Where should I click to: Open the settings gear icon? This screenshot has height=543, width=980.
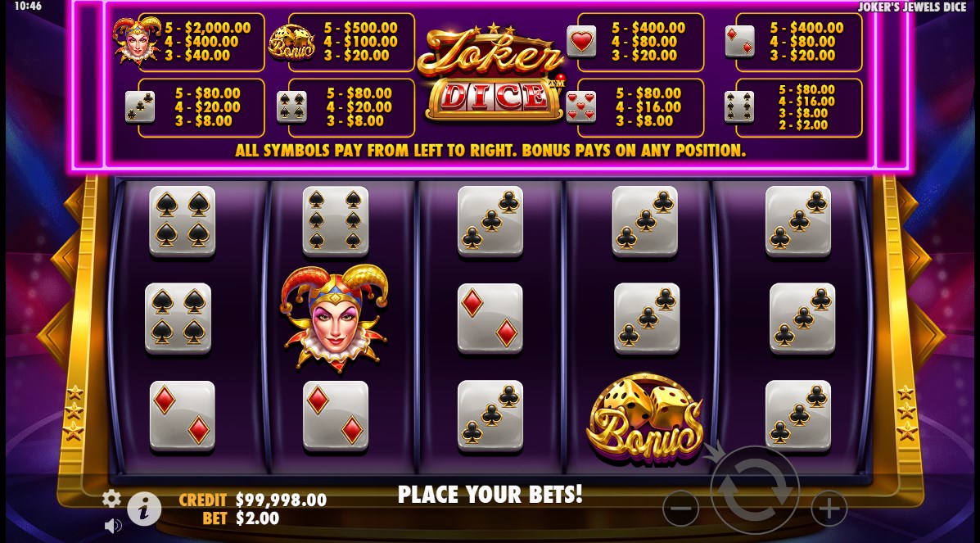112,499
